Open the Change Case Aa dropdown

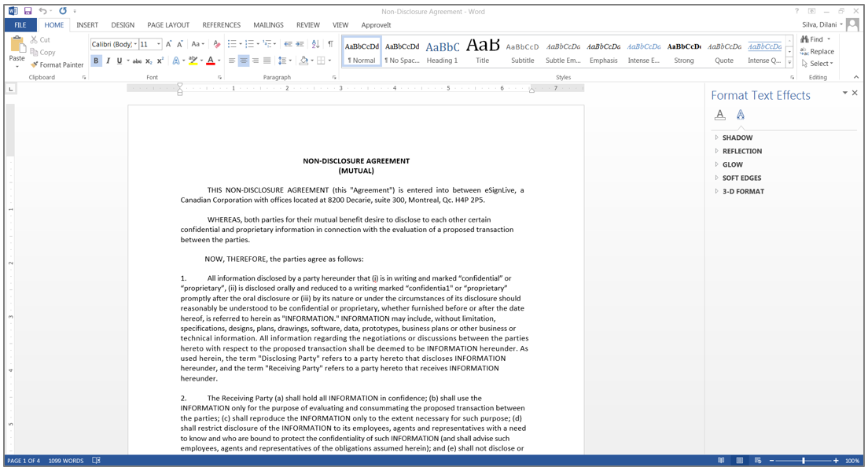coord(197,44)
